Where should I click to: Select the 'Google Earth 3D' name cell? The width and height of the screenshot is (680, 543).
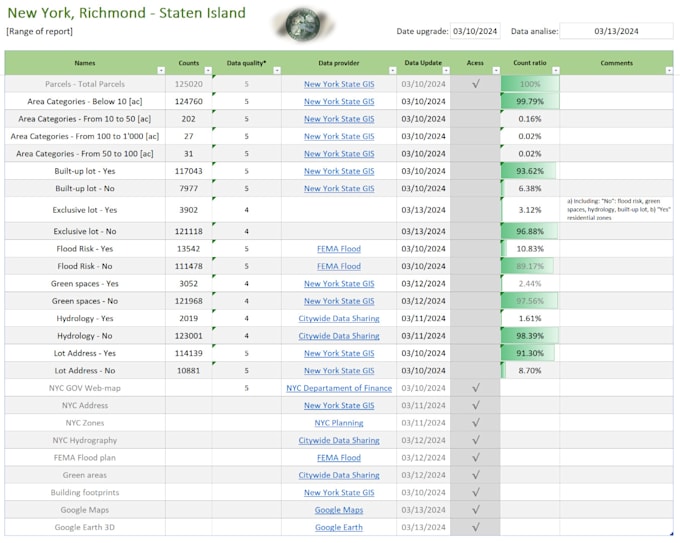(x=85, y=527)
